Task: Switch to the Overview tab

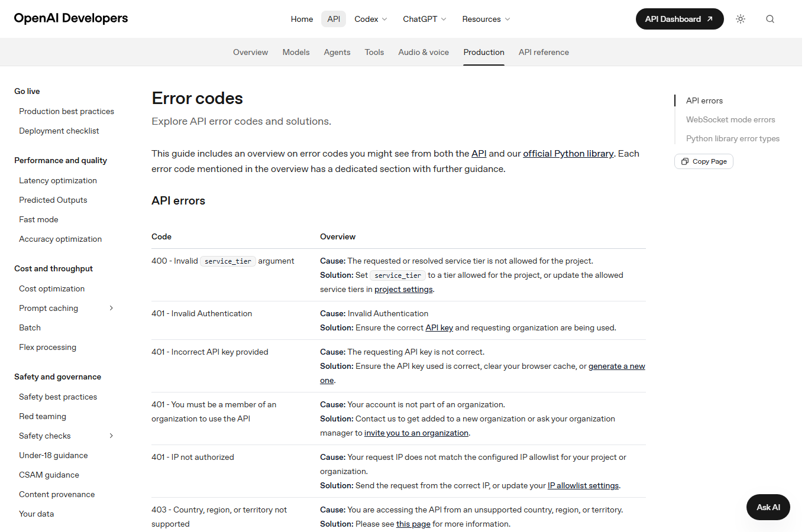Action: pos(250,52)
